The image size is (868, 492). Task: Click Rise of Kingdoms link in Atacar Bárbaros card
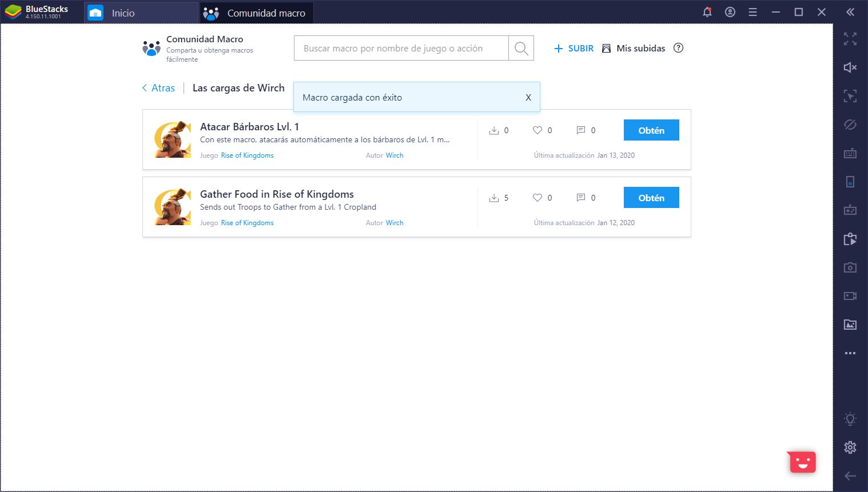(x=247, y=155)
